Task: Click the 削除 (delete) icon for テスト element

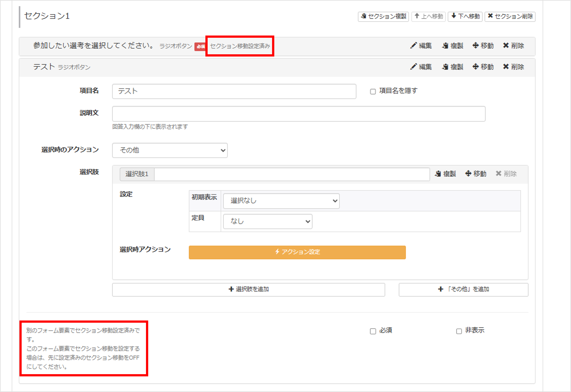Action: pos(514,67)
